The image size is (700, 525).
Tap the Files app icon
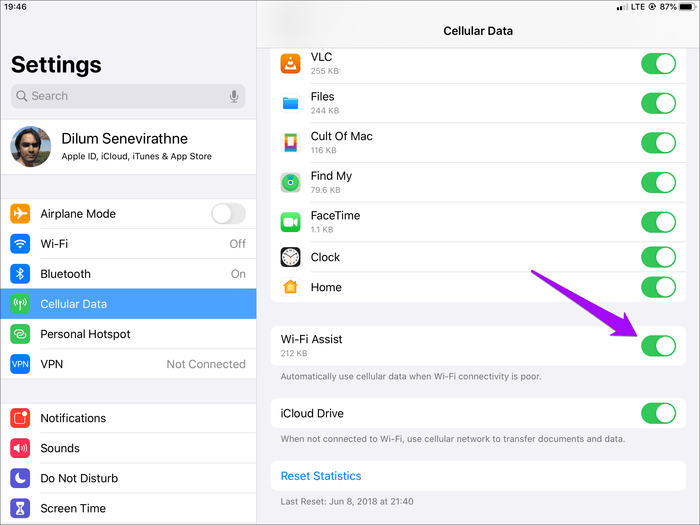(x=290, y=103)
